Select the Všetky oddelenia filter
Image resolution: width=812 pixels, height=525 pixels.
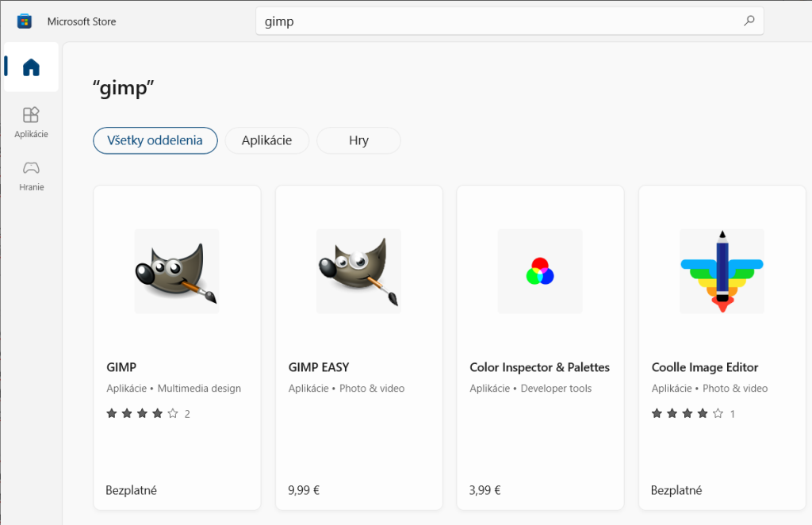point(155,140)
